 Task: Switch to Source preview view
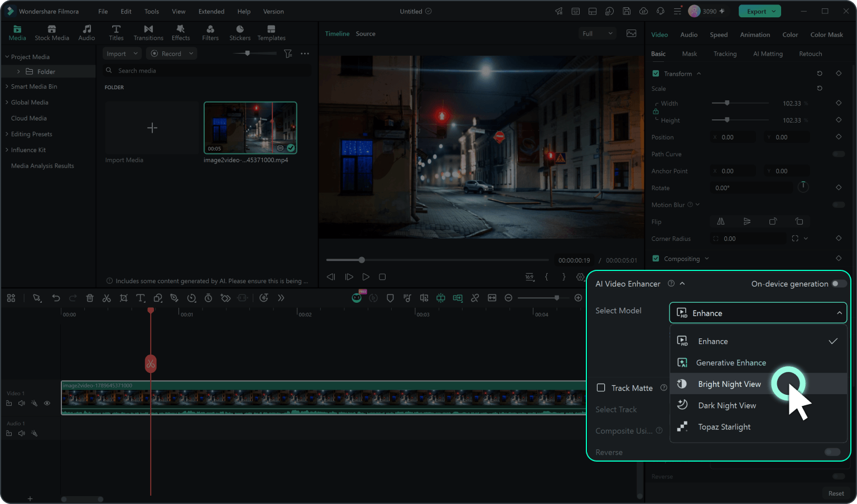tap(365, 33)
